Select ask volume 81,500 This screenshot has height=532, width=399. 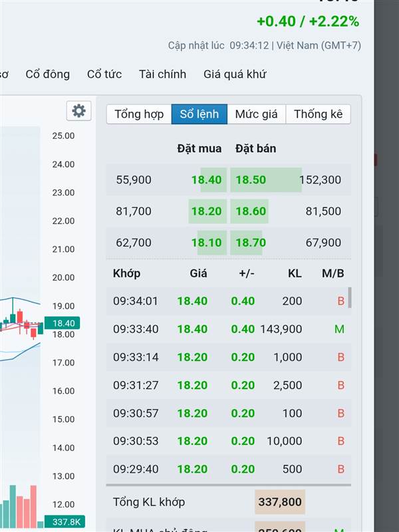point(323,211)
